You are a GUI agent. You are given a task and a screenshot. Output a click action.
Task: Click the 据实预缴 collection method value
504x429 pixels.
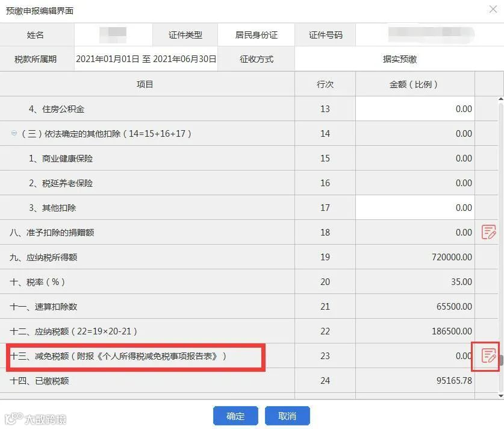click(x=400, y=59)
